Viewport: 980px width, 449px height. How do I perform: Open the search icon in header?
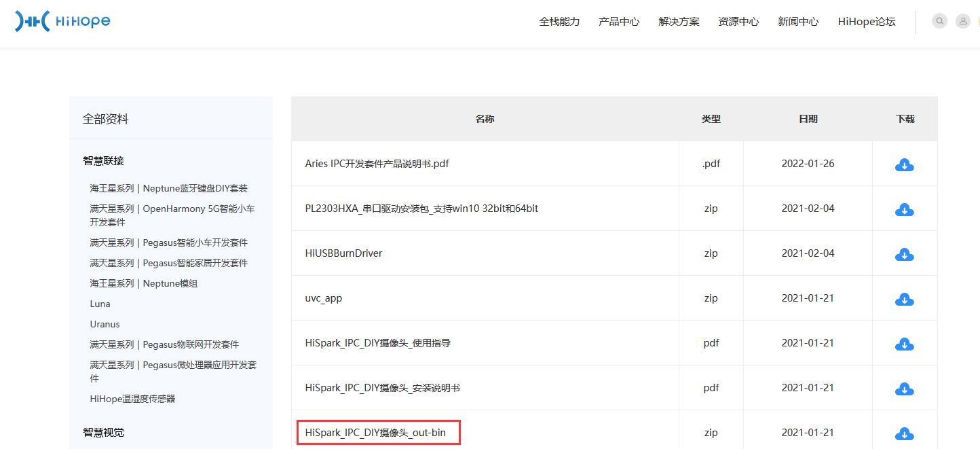939,21
